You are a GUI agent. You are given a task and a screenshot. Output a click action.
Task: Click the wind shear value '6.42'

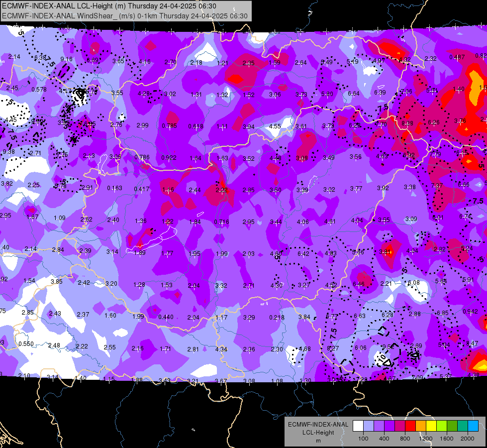click(x=303, y=254)
